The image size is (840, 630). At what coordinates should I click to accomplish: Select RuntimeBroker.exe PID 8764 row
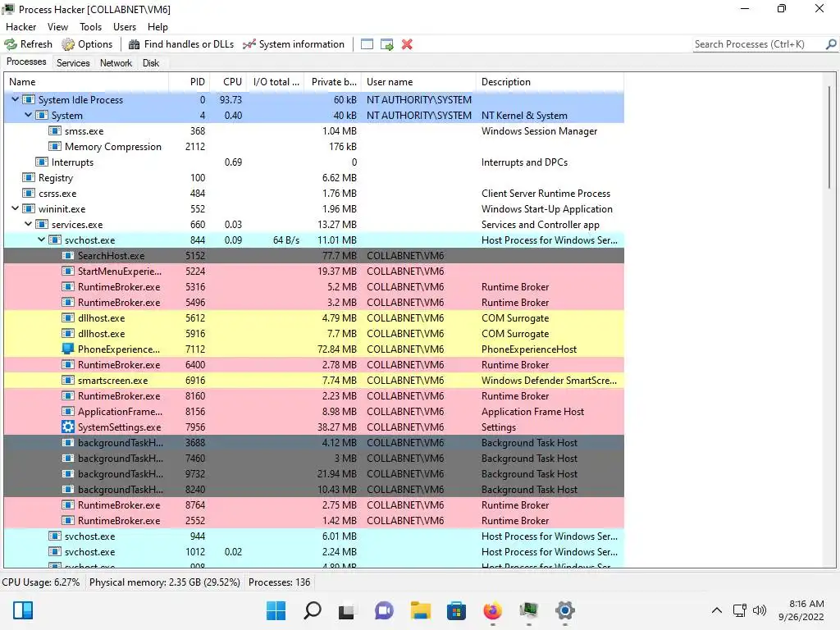coord(314,505)
